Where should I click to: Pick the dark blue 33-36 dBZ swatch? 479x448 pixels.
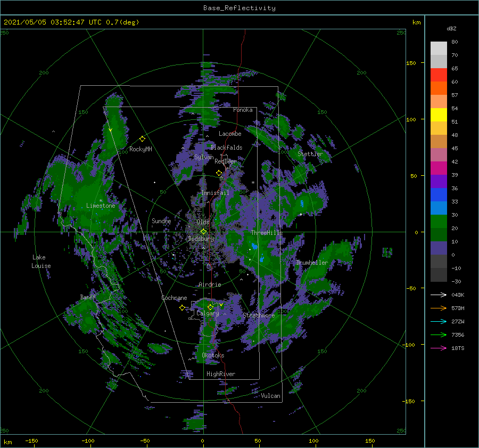click(x=439, y=194)
